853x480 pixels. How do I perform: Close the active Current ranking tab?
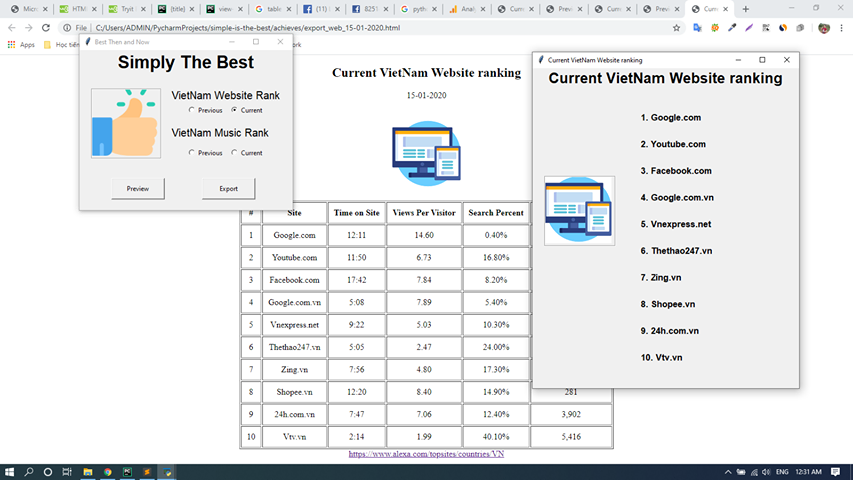tap(725, 9)
